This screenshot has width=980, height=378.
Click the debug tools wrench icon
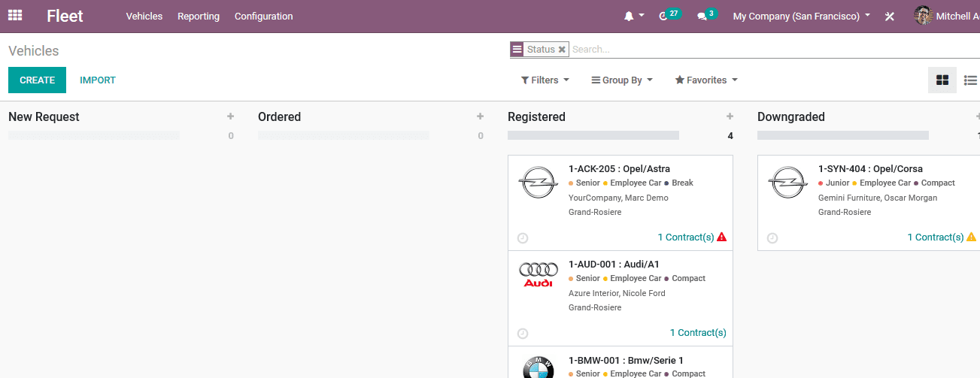[890, 16]
